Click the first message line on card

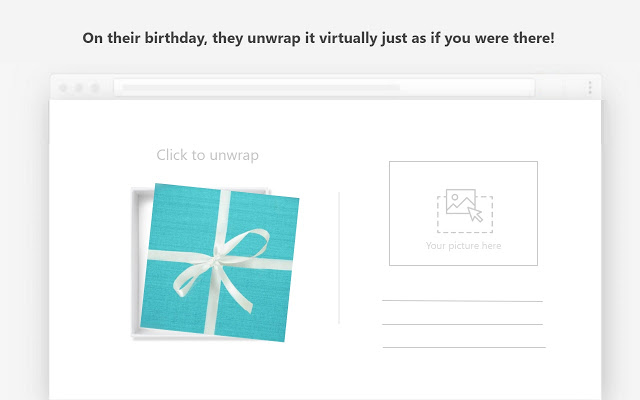[x=462, y=301]
